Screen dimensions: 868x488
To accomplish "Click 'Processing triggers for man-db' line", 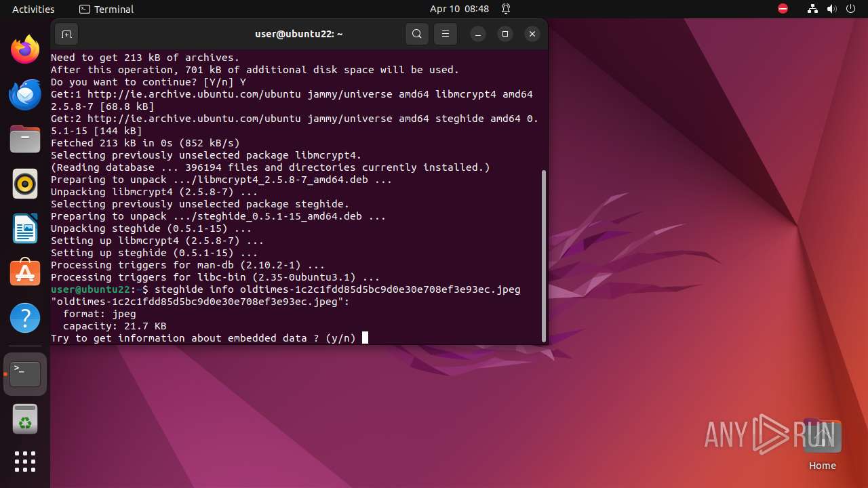I will point(188,265).
